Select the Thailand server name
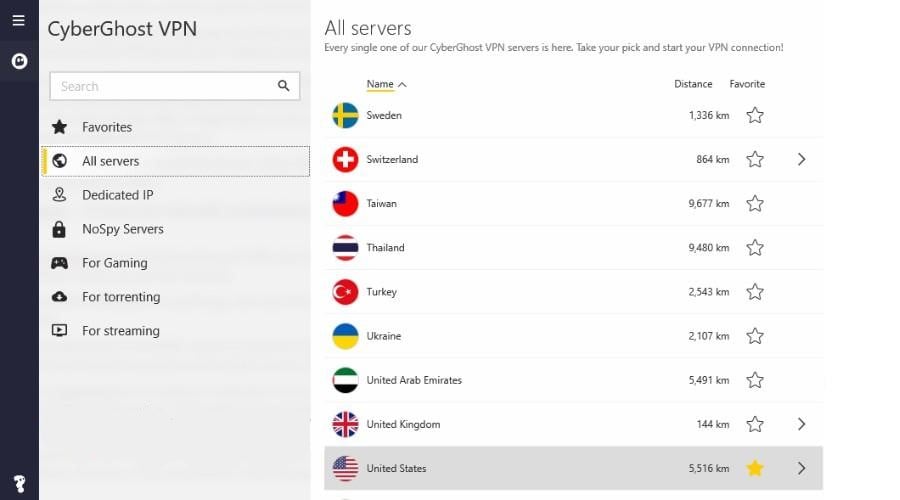 point(385,248)
